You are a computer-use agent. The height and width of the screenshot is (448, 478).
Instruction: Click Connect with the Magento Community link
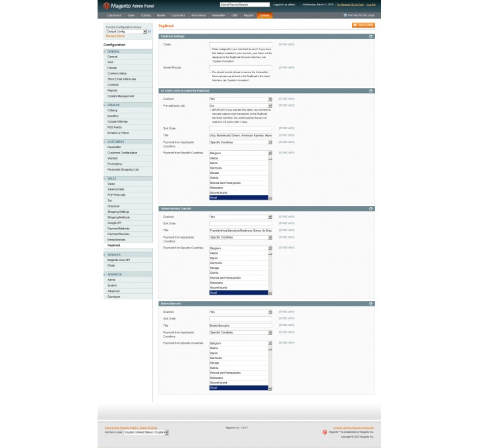tap(353, 428)
